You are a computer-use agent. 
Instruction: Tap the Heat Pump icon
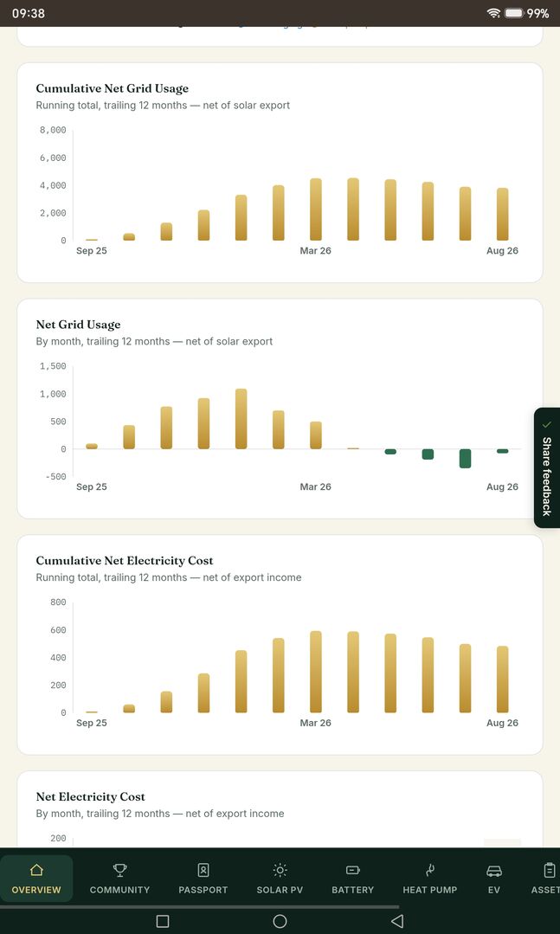[x=430, y=870]
